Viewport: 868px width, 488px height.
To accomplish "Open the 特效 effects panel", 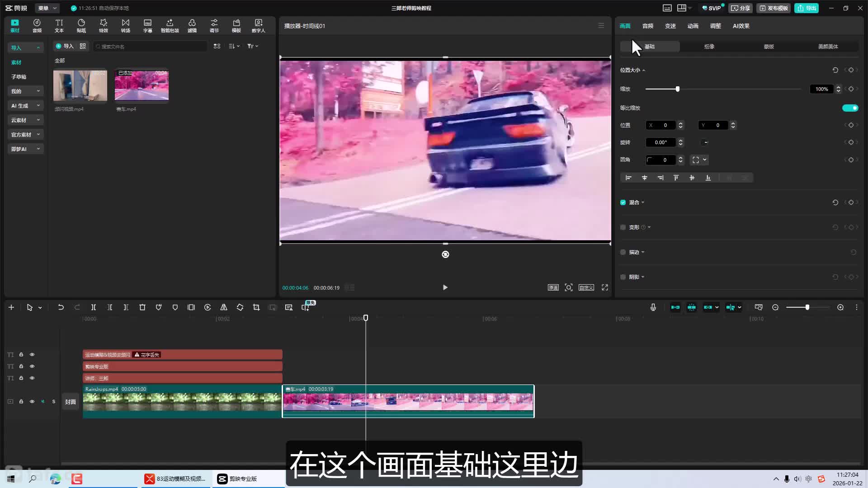I will pos(104,26).
